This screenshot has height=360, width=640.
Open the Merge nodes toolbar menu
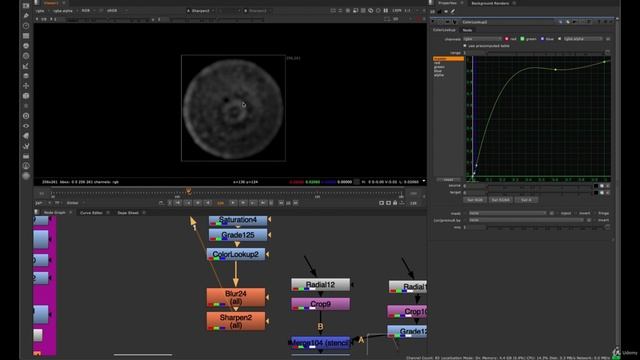[x=26, y=76]
